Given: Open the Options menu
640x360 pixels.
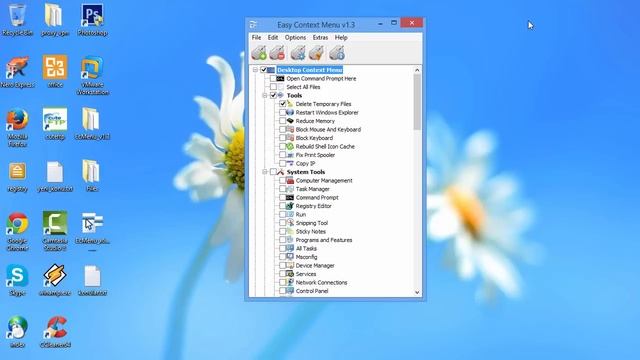Looking at the screenshot, I should click(x=295, y=38).
